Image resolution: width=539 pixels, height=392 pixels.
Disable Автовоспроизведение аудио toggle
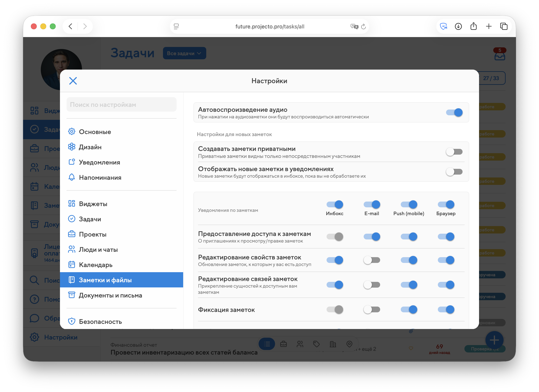(x=454, y=112)
